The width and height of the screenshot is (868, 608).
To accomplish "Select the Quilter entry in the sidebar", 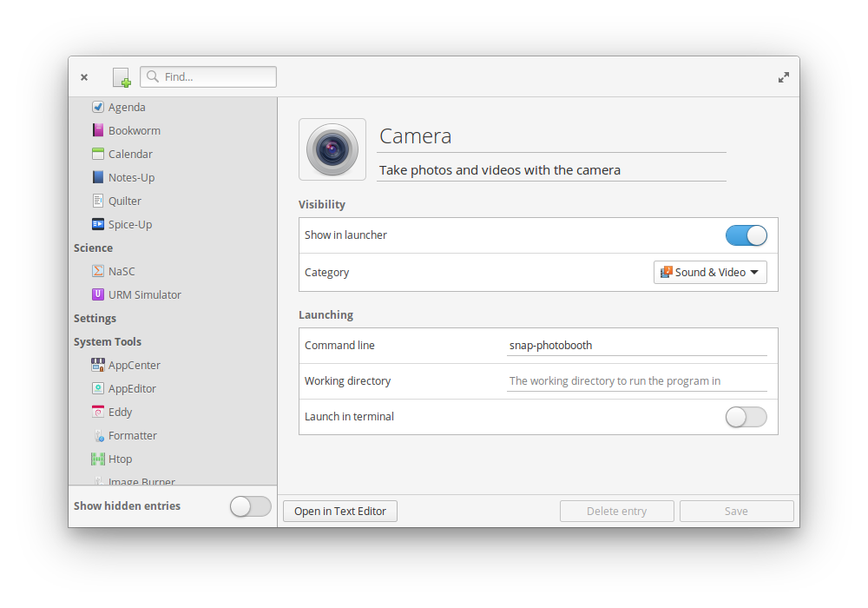I will click(173, 201).
